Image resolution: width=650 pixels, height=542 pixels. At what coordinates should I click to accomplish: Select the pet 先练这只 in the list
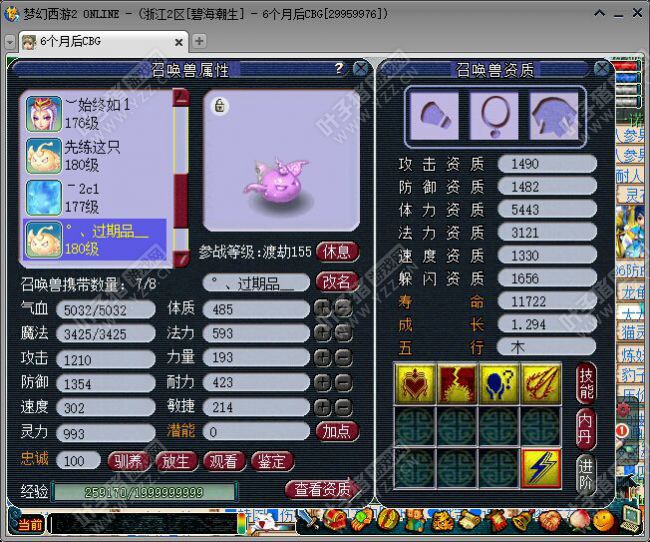click(x=95, y=154)
